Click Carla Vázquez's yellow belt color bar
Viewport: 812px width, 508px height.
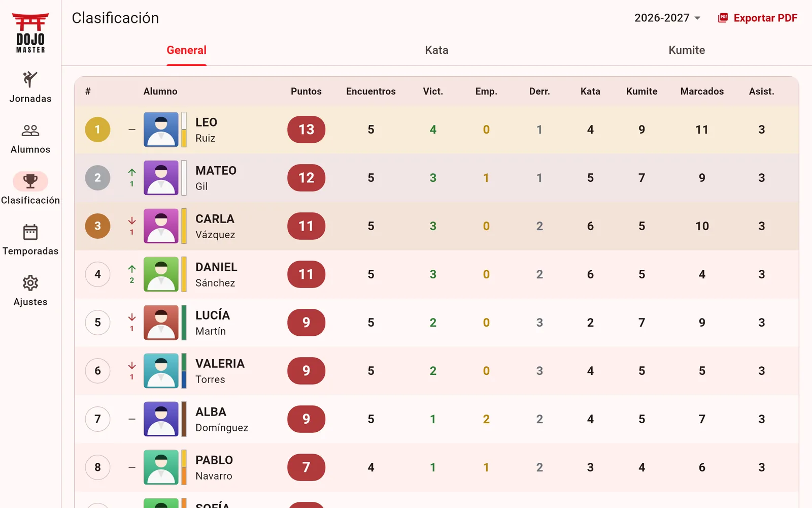click(x=184, y=226)
